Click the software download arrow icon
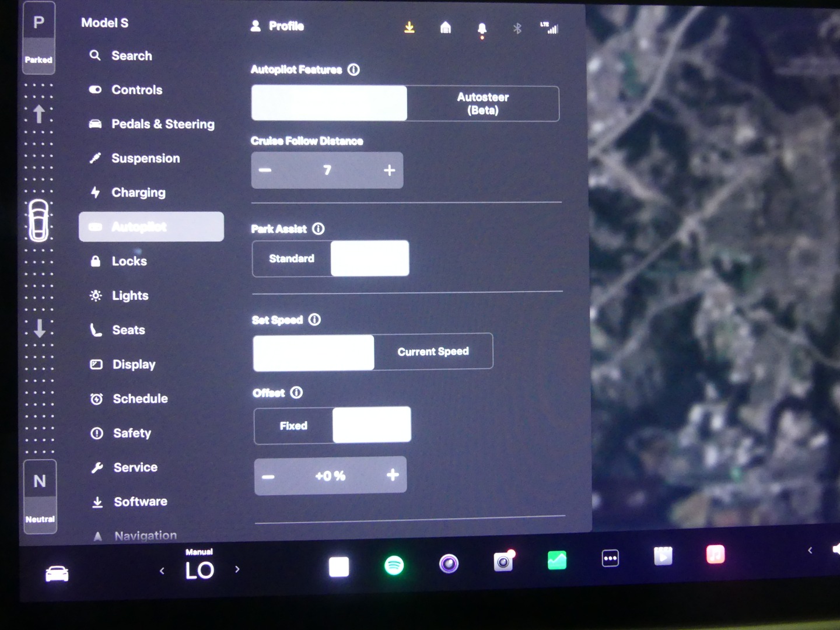 coord(409,27)
